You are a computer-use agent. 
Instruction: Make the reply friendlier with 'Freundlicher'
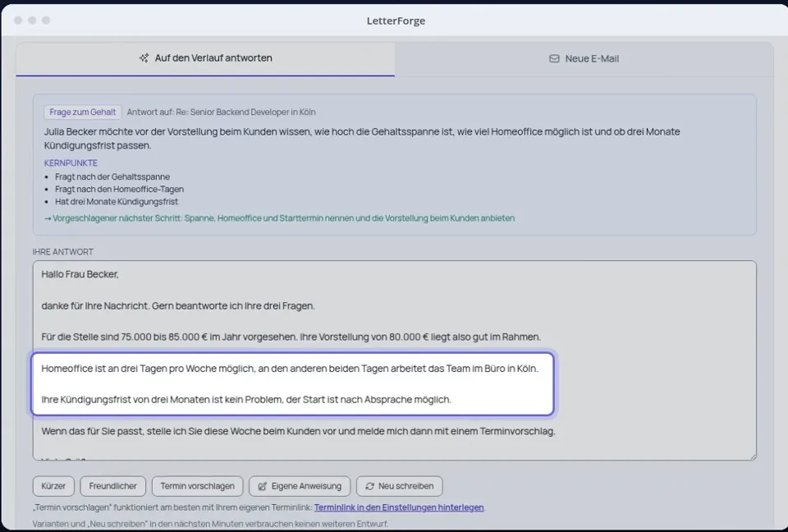(113, 486)
